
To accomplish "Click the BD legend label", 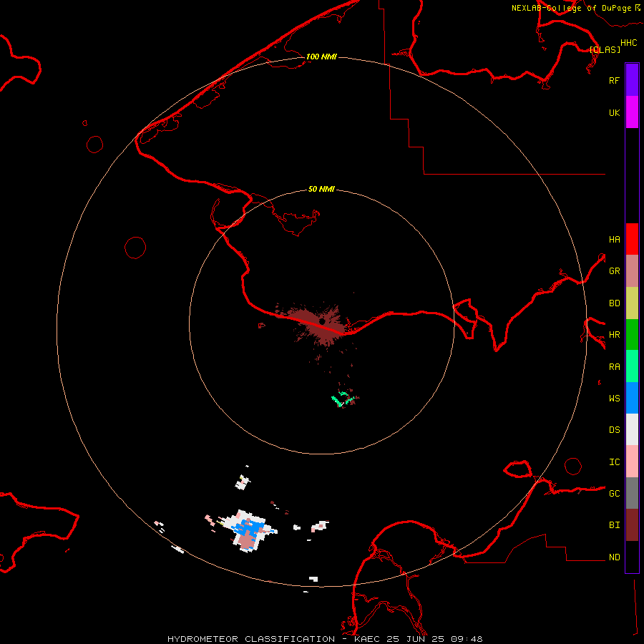I will click(614, 303).
